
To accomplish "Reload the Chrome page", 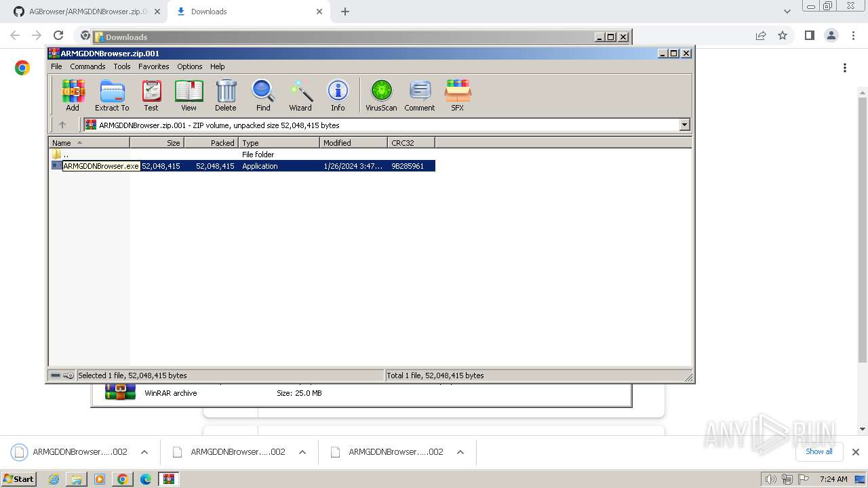I will coord(58,35).
